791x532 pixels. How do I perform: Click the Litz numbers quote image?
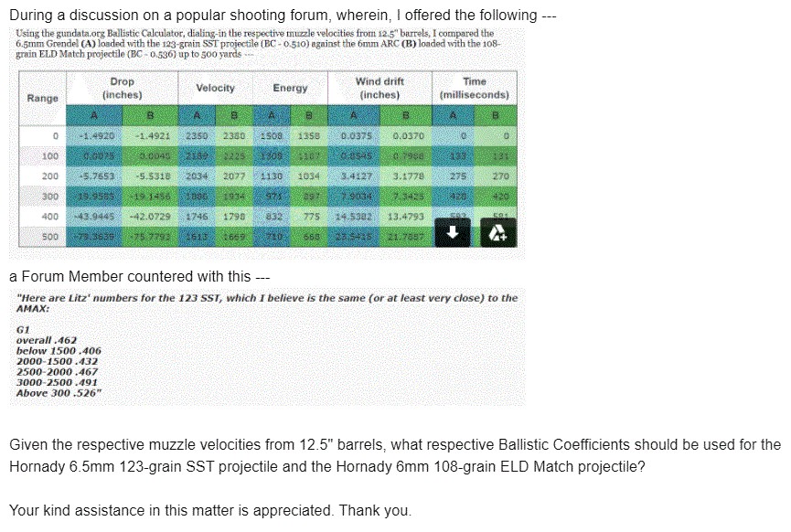click(267, 346)
